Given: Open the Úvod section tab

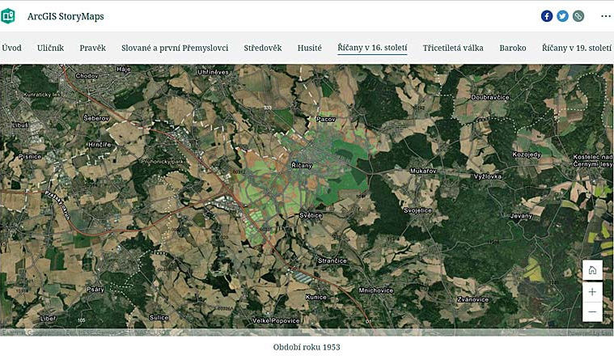Looking at the screenshot, I should 11,48.
